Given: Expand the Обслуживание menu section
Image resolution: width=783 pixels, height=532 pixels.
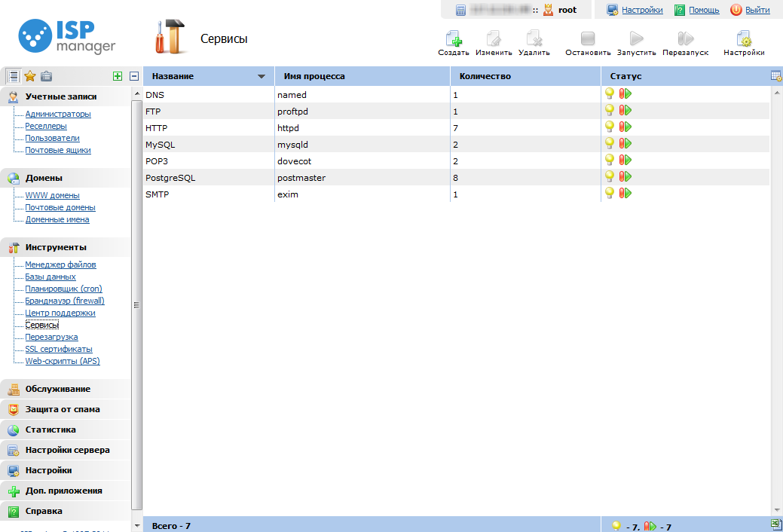Looking at the screenshot, I should point(57,389).
